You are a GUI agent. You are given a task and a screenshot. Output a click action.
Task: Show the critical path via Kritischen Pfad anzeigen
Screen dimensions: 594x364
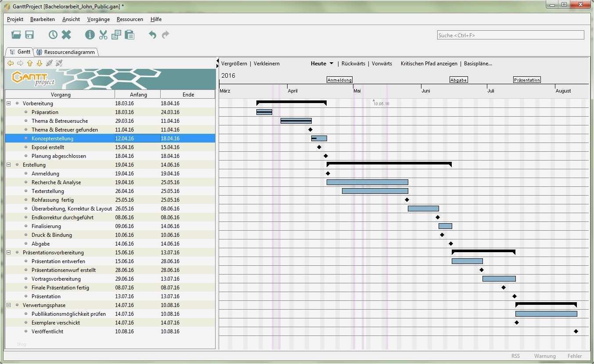pyautogui.click(x=429, y=63)
